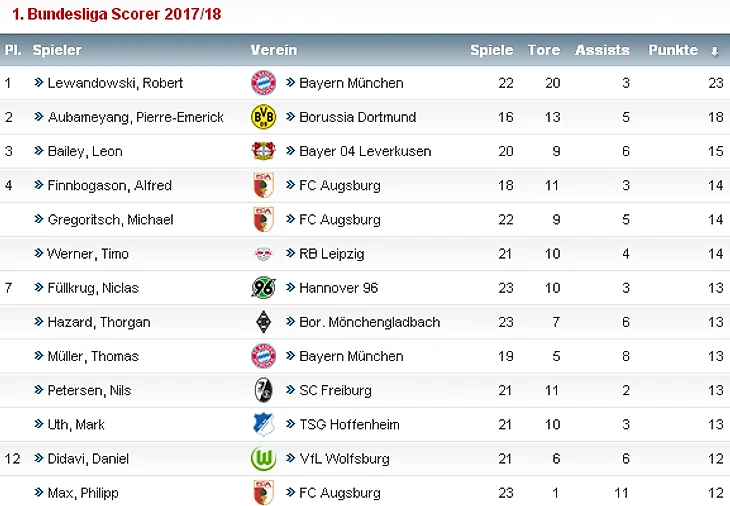Select the Spiele column header
The height and width of the screenshot is (506, 730).
tap(491, 50)
